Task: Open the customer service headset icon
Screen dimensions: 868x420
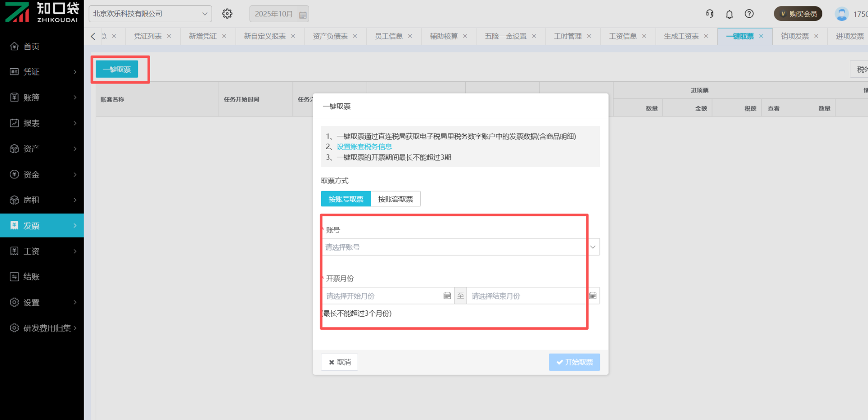Action: pyautogui.click(x=710, y=14)
